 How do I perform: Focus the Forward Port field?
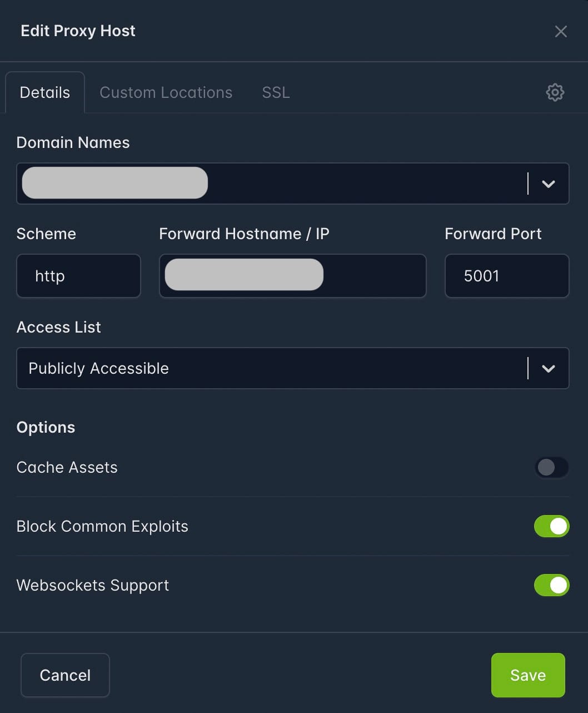(x=506, y=276)
